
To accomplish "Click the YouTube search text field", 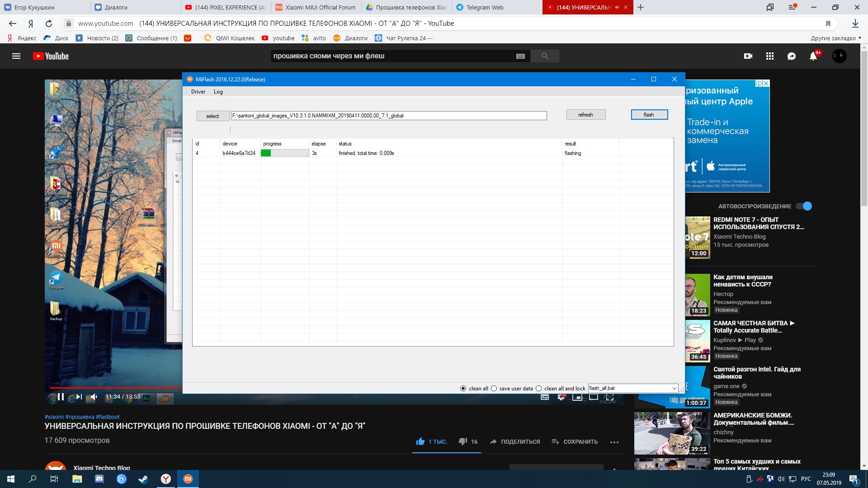I will coord(392,56).
